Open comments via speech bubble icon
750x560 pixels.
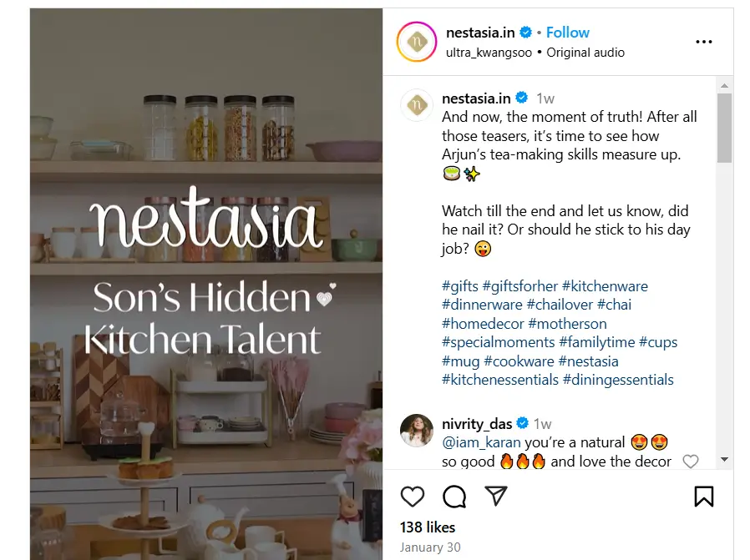click(454, 497)
